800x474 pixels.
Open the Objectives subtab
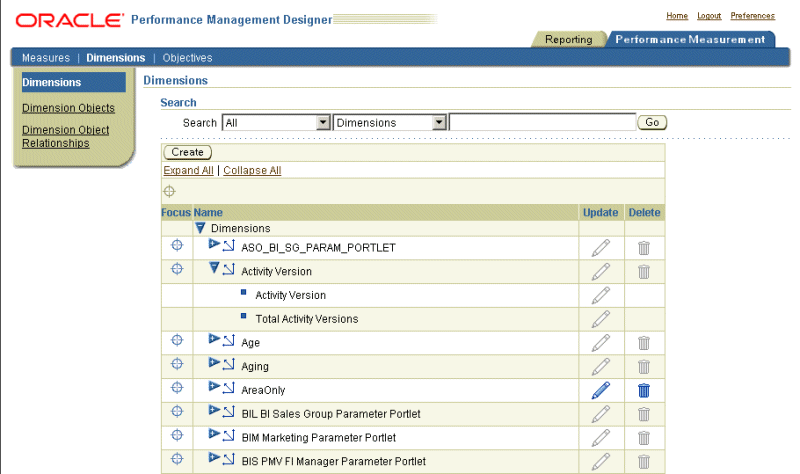tap(187, 58)
